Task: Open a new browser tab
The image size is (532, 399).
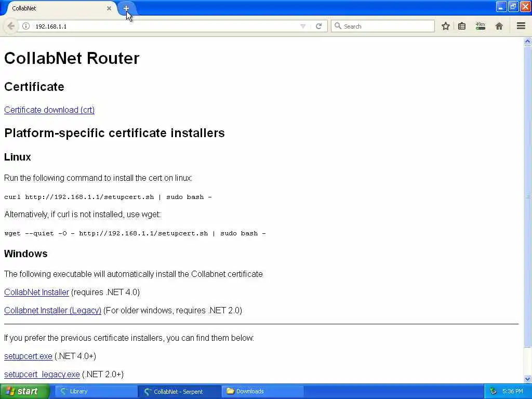Action: (126, 8)
